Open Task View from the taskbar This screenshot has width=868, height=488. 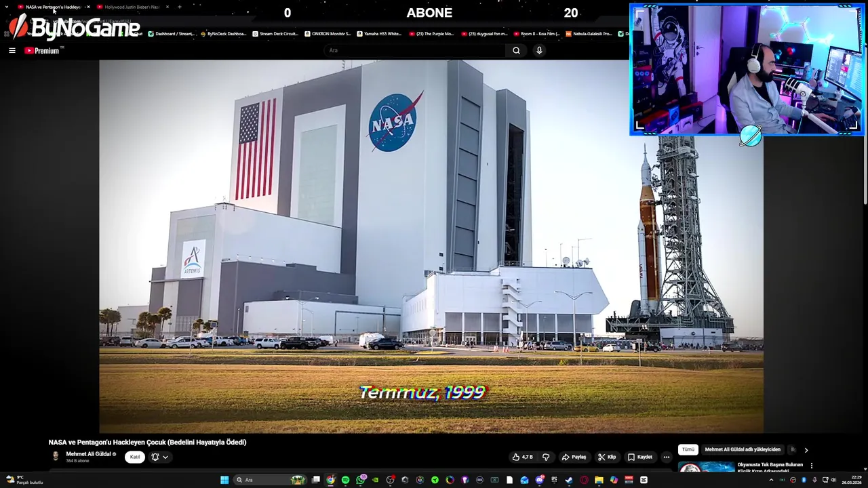pos(315,480)
